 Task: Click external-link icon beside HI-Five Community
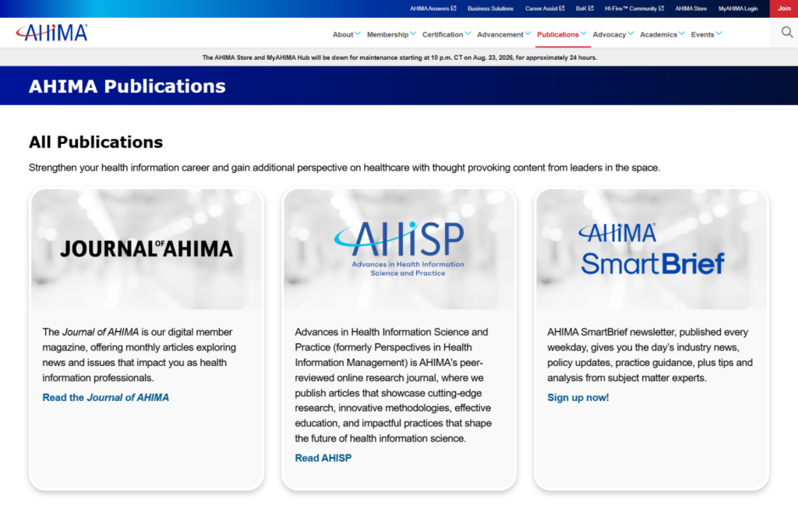coord(661,8)
